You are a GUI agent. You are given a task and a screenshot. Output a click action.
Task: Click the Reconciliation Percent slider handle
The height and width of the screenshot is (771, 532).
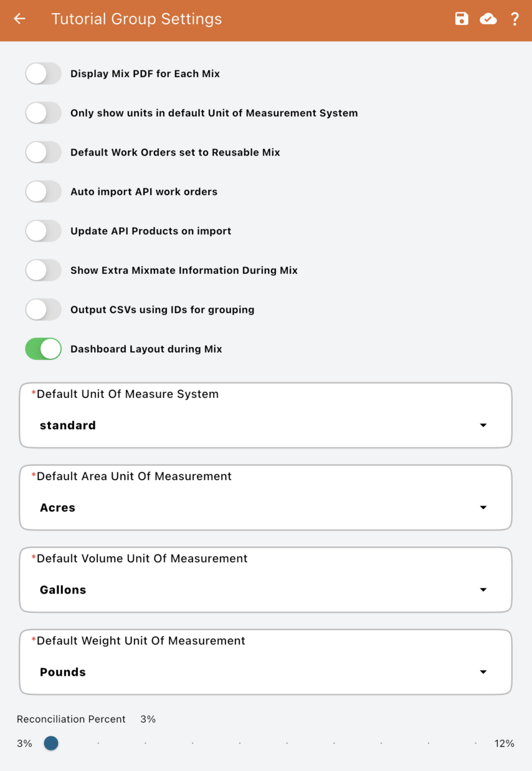51,743
